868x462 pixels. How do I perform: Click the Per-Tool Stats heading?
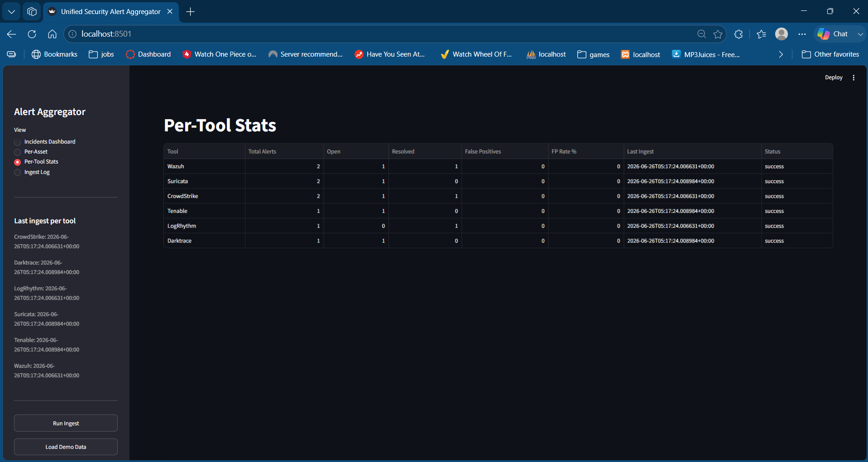[x=220, y=125]
